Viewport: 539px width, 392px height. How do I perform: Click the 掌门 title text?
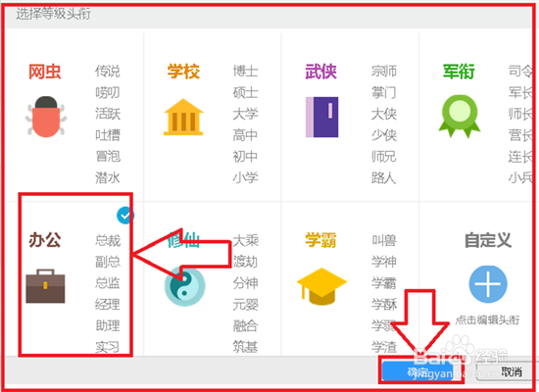[384, 92]
